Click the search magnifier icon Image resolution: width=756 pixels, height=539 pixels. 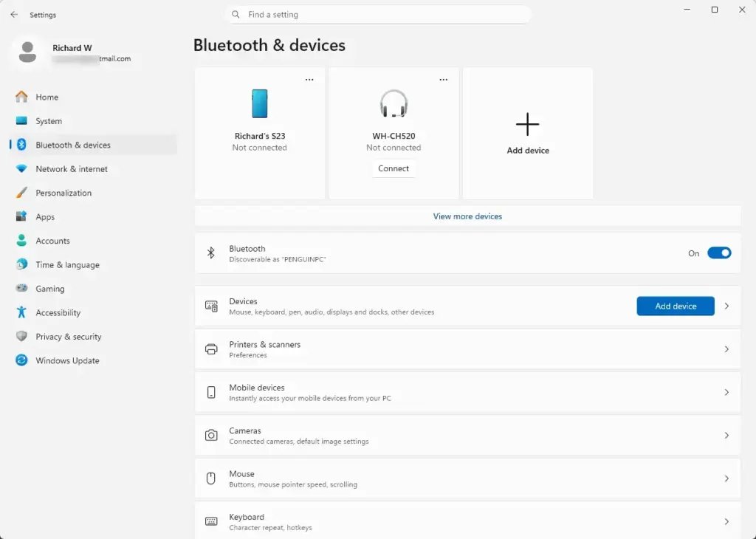tap(236, 15)
